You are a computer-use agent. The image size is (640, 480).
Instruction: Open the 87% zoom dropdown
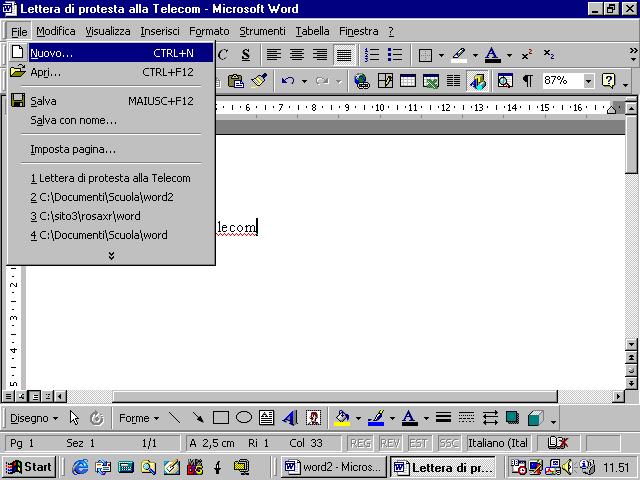tap(588, 81)
